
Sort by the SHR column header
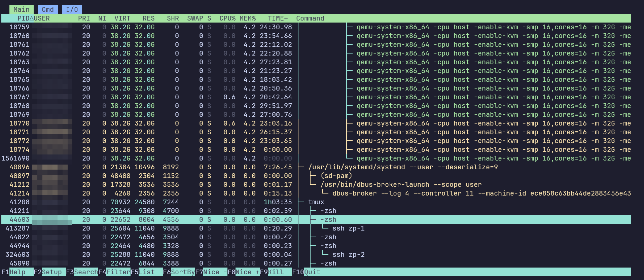click(173, 18)
